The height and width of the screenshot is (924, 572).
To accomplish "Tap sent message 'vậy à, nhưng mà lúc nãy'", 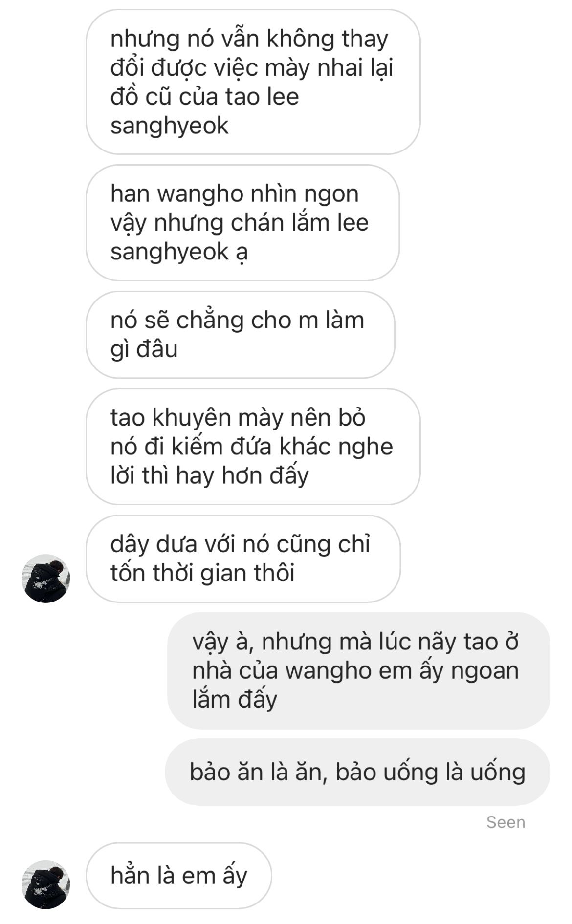I will (359, 670).
